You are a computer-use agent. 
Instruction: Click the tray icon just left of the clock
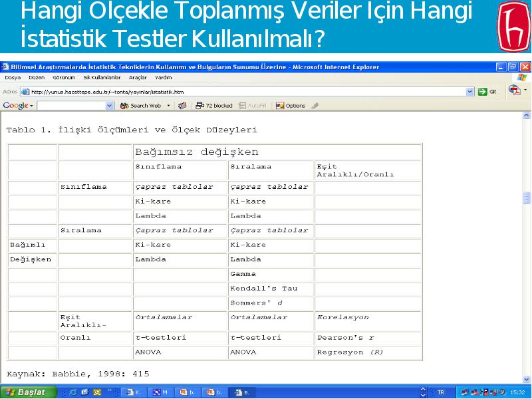502,392
